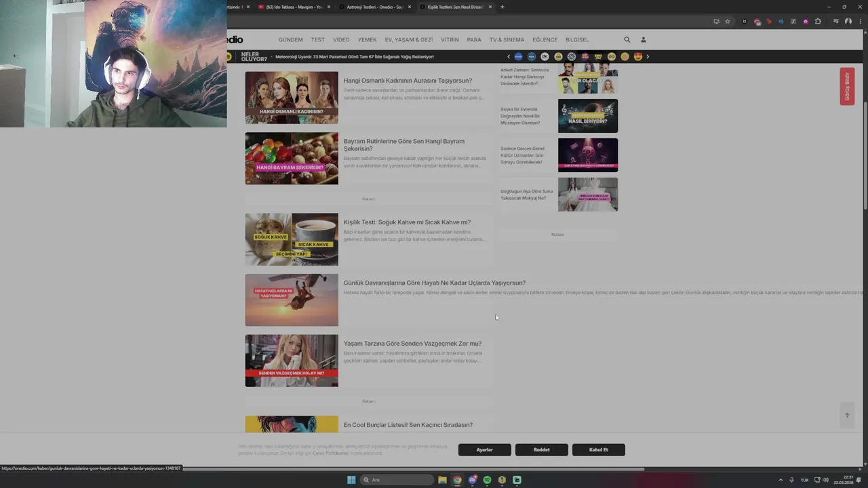Open 'En Cool Burçlar Listesi' headline

click(408, 425)
